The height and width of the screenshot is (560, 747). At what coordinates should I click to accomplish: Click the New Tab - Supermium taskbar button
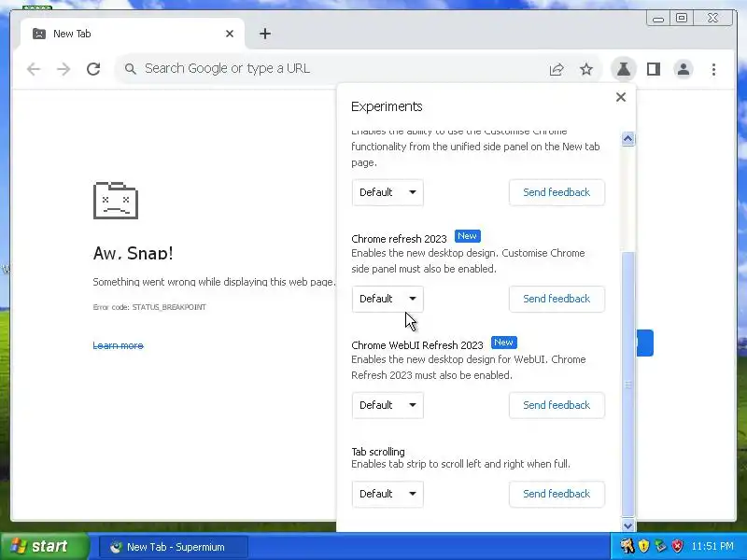pyautogui.click(x=174, y=547)
